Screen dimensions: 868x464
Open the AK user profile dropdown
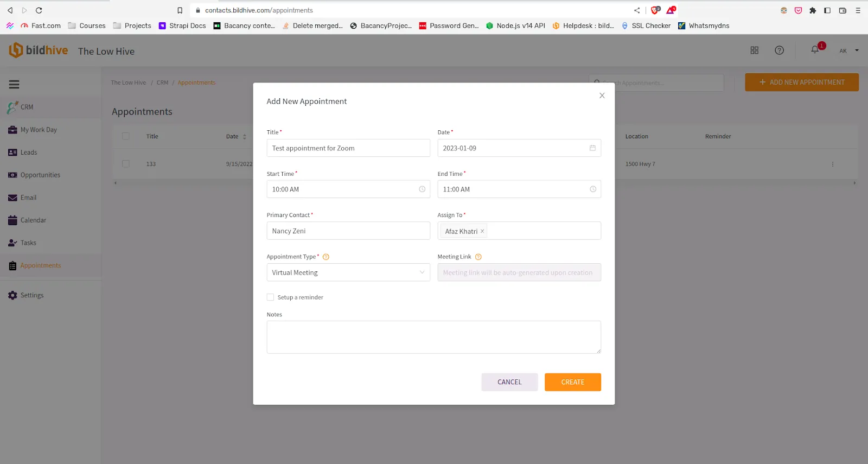849,50
